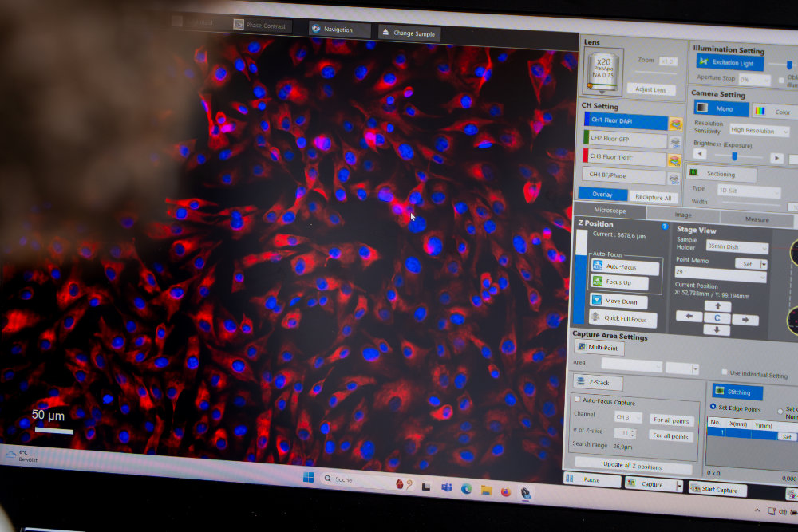
Task: Open the Sample Holder 35mm Dish dropdown
Action: tap(737, 248)
